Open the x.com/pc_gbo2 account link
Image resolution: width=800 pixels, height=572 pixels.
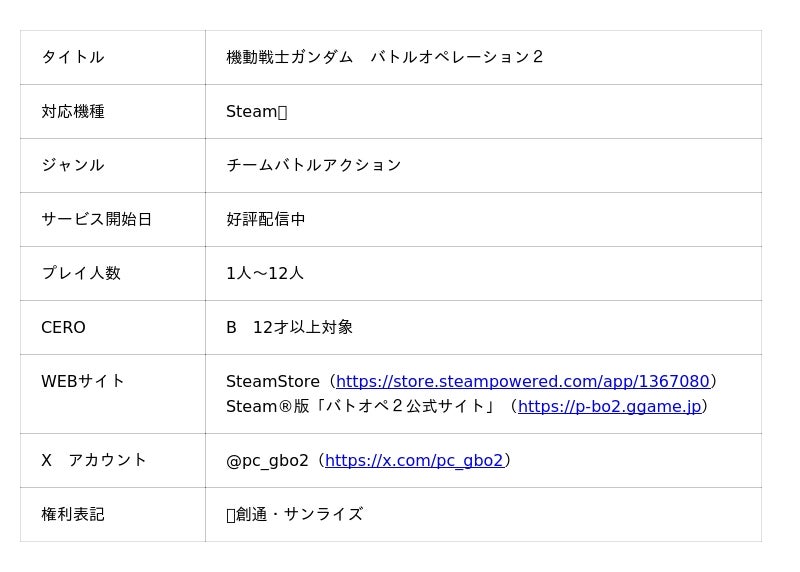point(414,461)
